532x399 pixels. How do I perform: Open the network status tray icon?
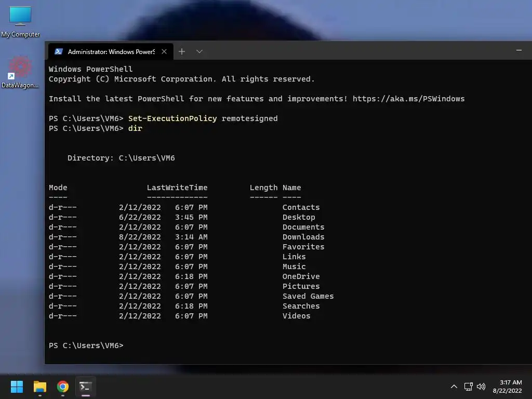click(469, 387)
